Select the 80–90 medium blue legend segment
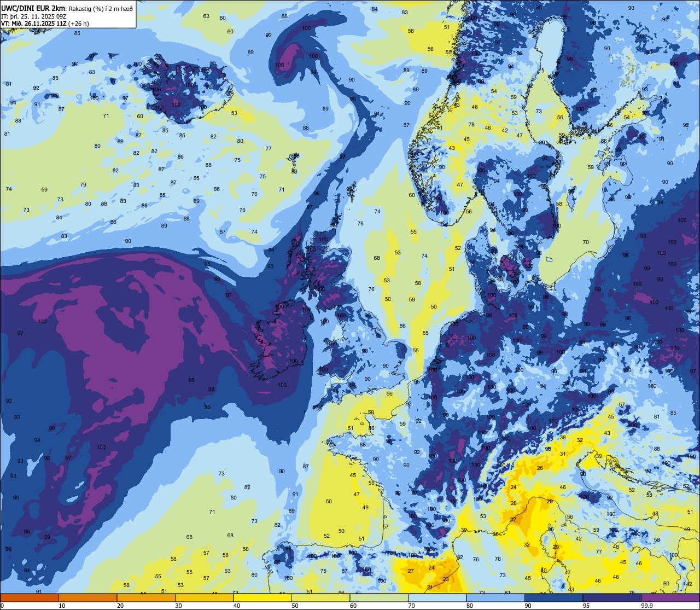This screenshot has height=610, width=700. coord(495,597)
